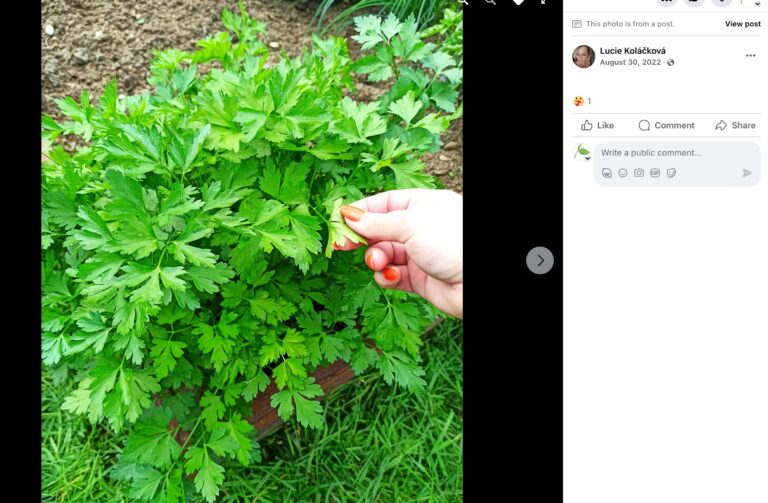Open the August 30, 2022 timestamp
Viewport: 768px width, 503px height.
pos(630,62)
